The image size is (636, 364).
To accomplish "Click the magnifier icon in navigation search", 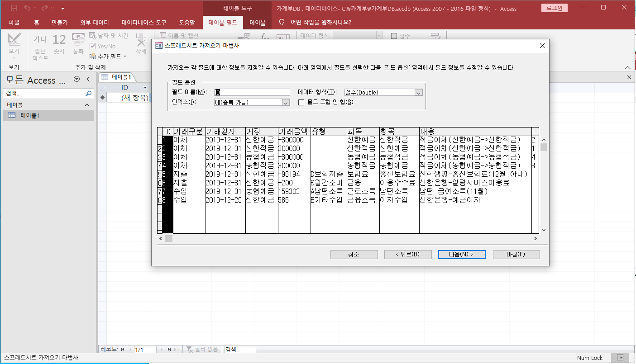I will tap(89, 94).
